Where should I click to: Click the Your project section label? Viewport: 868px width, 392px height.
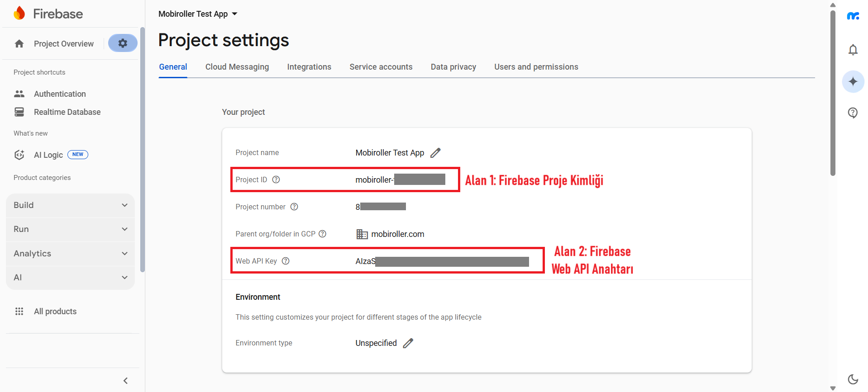coord(243,112)
